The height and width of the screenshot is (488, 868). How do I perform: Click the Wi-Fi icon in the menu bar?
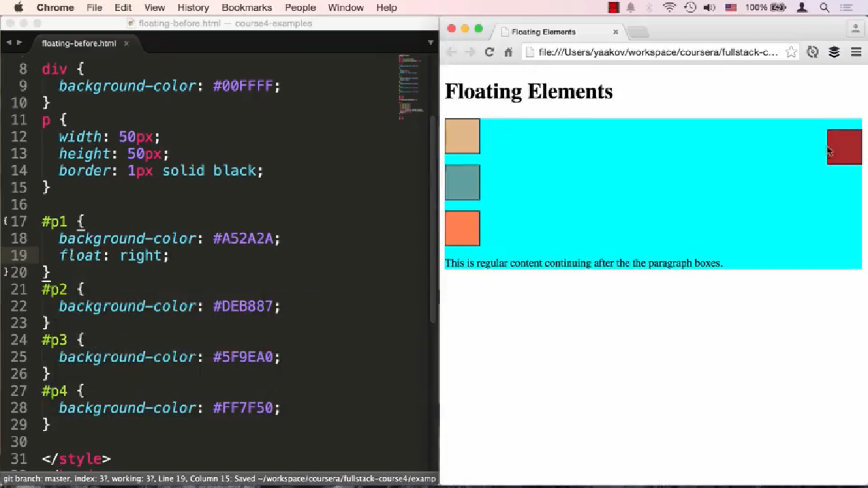coord(669,8)
